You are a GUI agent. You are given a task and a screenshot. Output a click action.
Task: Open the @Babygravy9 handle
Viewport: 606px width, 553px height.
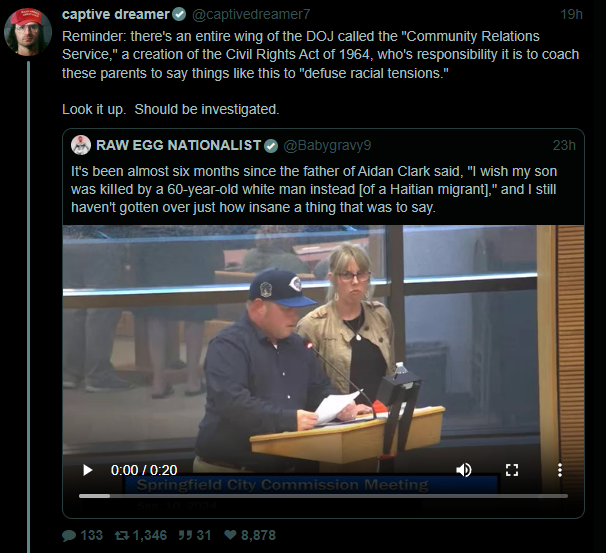327,145
